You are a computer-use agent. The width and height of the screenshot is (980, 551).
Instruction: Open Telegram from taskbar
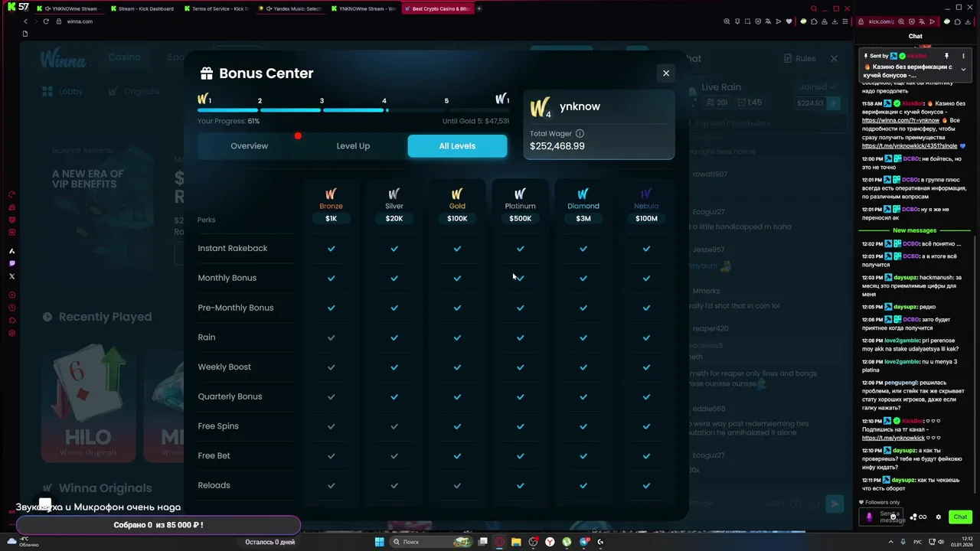(584, 542)
